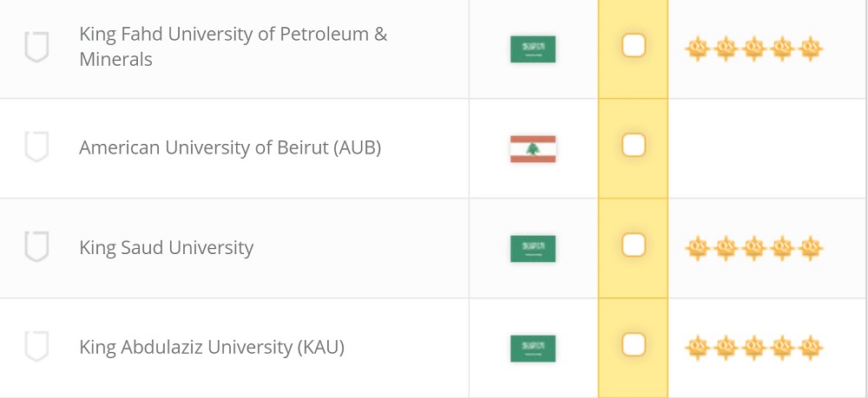This screenshot has width=868, height=398.
Task: Click the Saudi flag in King Saud University row
Action: [x=532, y=248]
